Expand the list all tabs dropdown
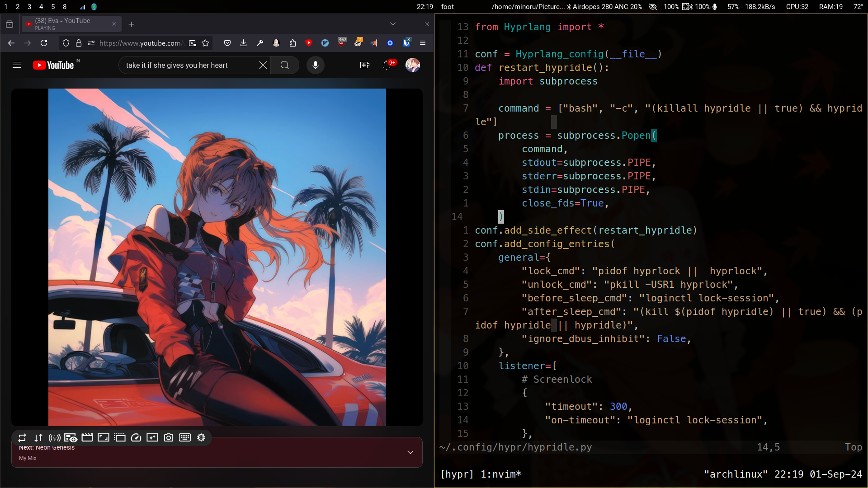The image size is (868, 488). pos(392,24)
